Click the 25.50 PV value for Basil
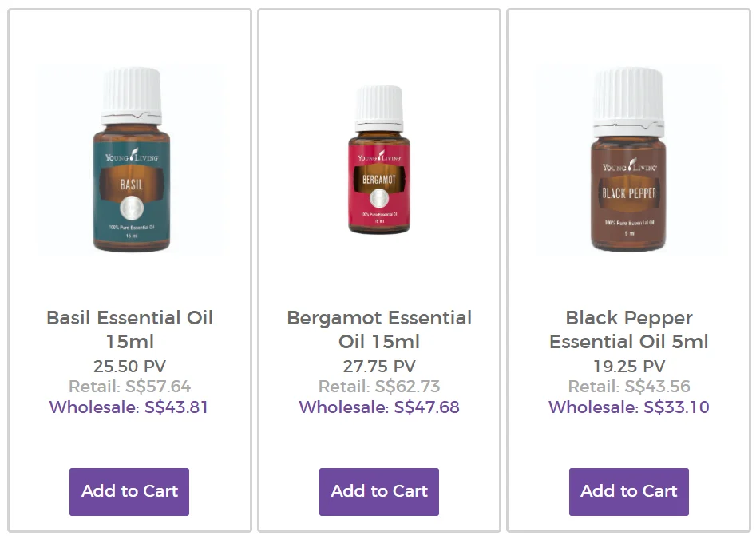This screenshot has width=756, height=536. [x=129, y=367]
